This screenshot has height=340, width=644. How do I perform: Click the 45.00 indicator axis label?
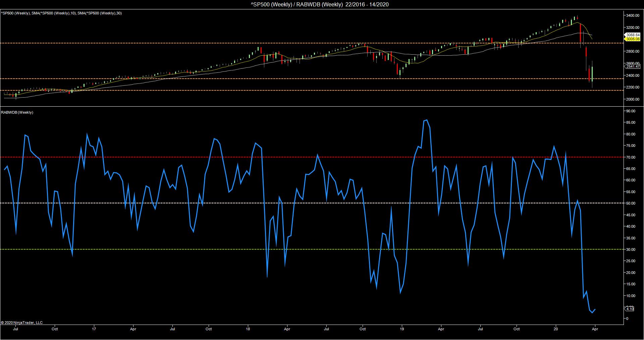tap(631, 215)
